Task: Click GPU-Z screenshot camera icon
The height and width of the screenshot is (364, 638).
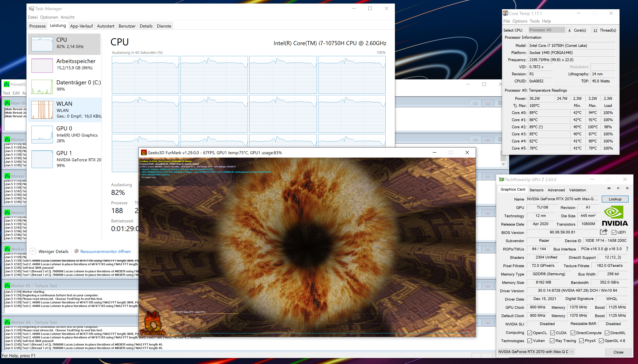Action: click(609, 188)
